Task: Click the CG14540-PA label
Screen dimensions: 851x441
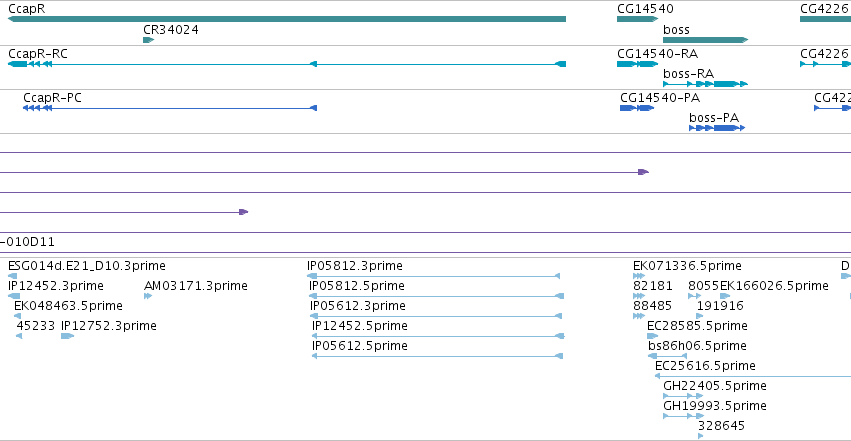Action: click(x=660, y=98)
